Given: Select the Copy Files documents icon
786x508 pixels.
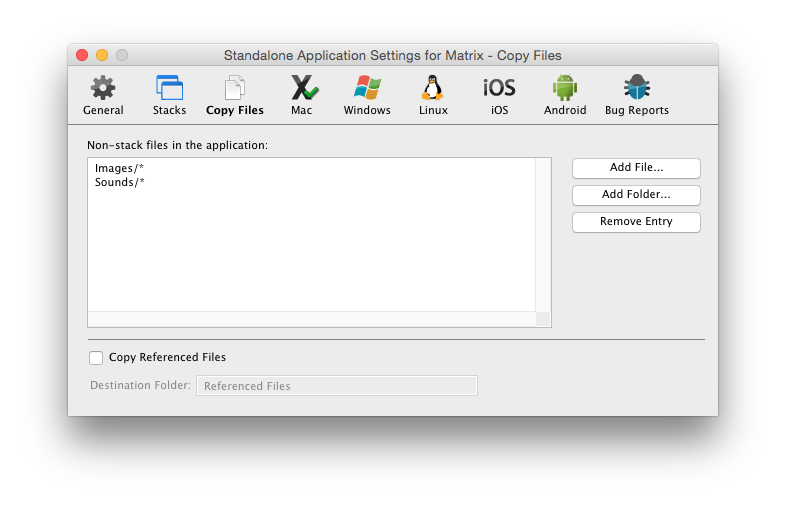Looking at the screenshot, I should coord(235,88).
